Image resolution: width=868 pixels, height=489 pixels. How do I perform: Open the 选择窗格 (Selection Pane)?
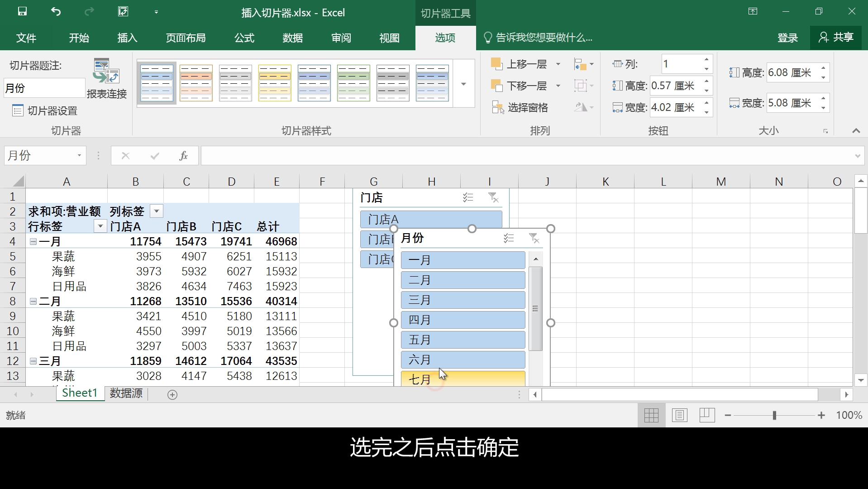tap(526, 107)
